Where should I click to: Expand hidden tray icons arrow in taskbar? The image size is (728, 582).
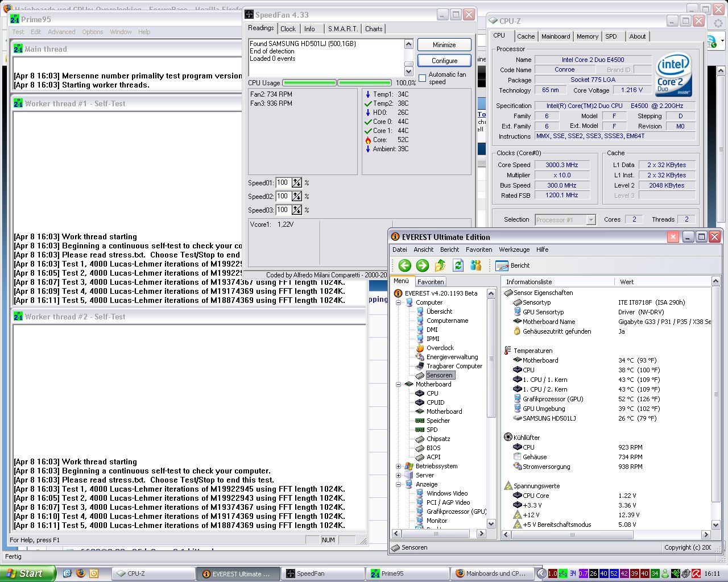[x=541, y=573]
